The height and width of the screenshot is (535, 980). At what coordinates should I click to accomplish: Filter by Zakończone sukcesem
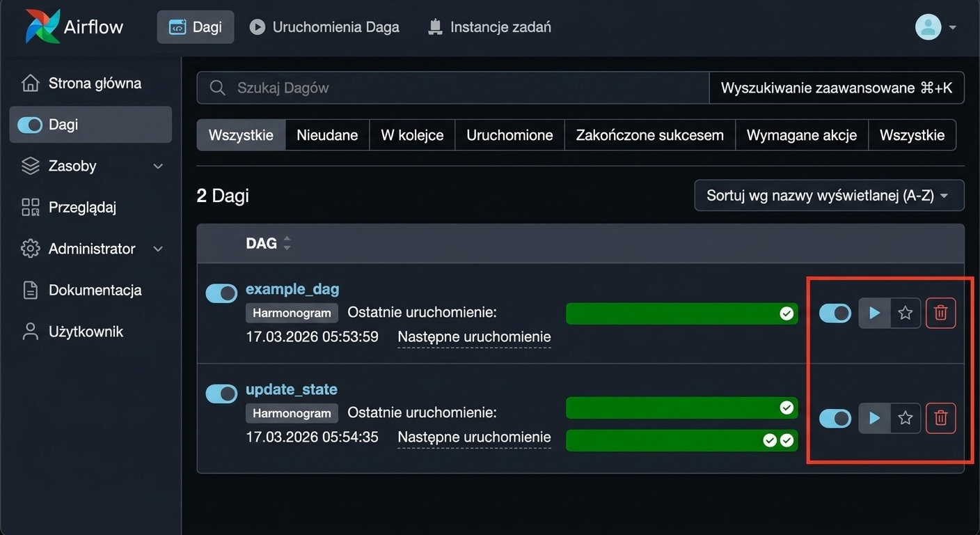click(650, 135)
